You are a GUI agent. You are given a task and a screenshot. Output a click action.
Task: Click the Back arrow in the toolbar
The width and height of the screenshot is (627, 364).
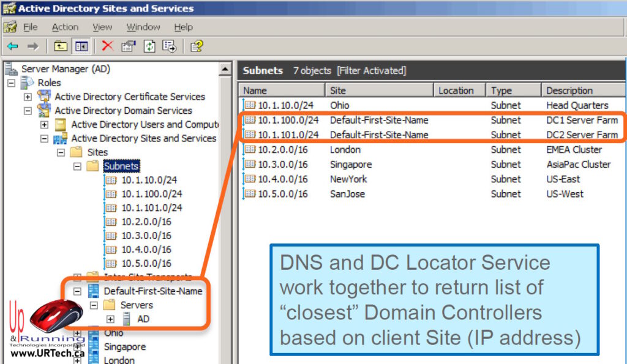(12, 46)
